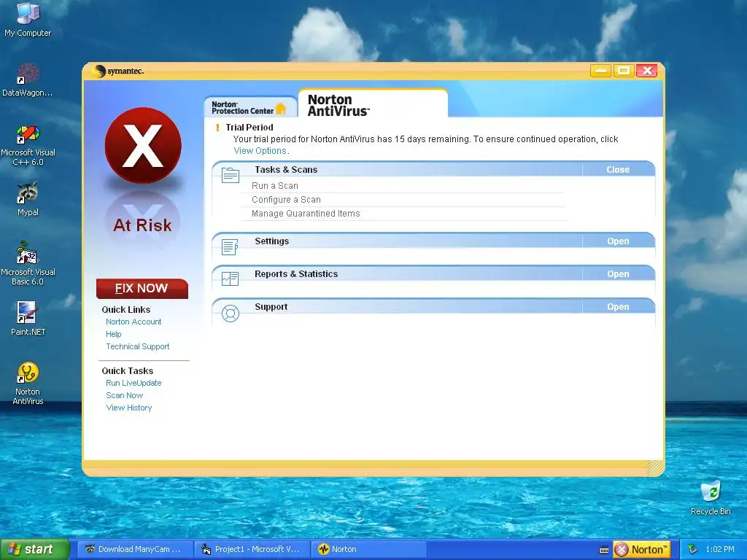Click the Reports & Statistics header title

point(296,274)
